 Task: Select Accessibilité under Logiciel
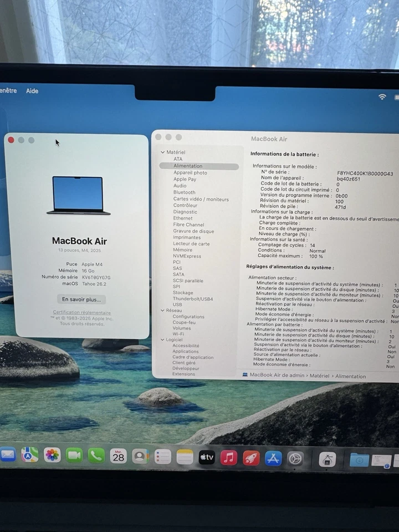pyautogui.click(x=186, y=345)
